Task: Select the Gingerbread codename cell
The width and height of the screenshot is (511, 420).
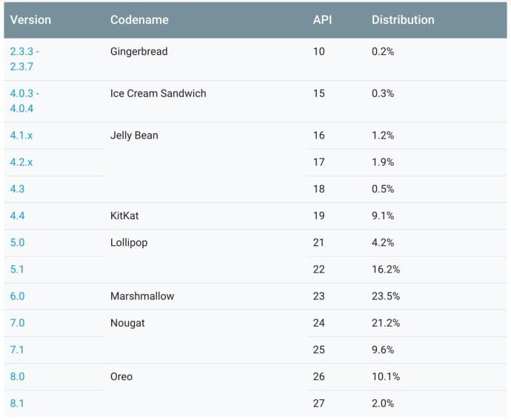Action: pyautogui.click(x=139, y=52)
